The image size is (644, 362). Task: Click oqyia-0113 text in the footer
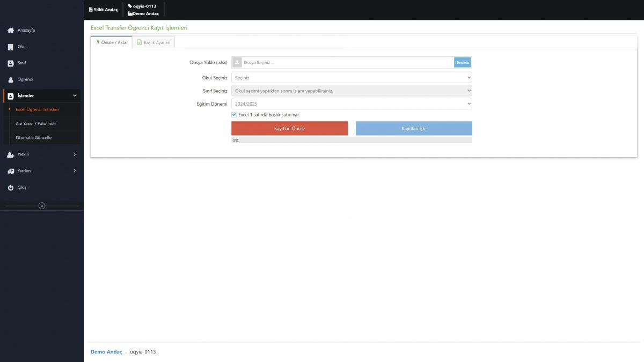pos(143,352)
